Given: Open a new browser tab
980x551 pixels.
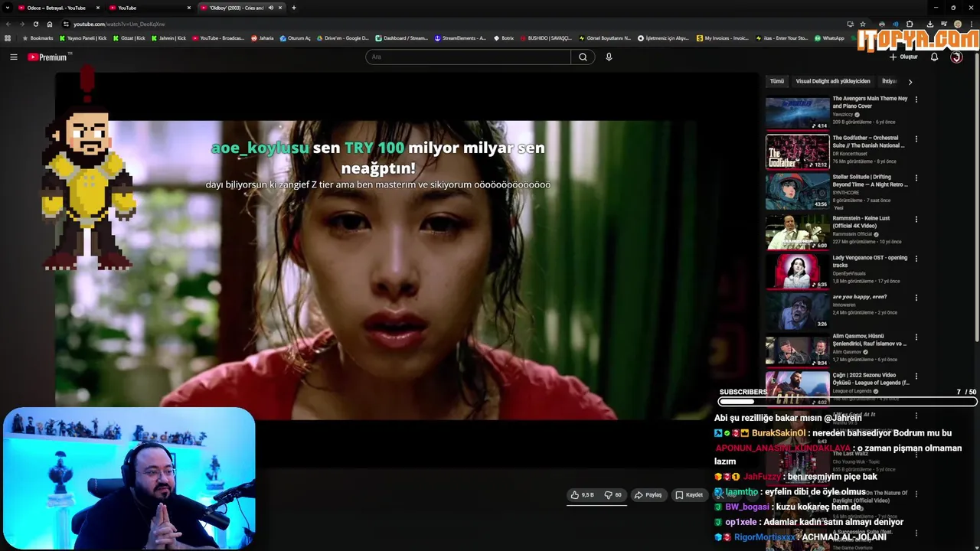Looking at the screenshot, I should [x=294, y=8].
